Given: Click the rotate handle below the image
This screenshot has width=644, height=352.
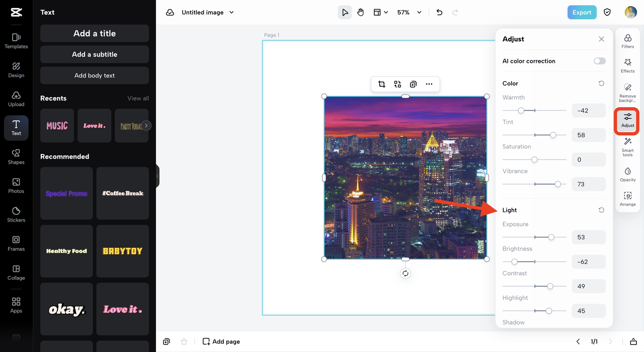Looking at the screenshot, I should 406,273.
